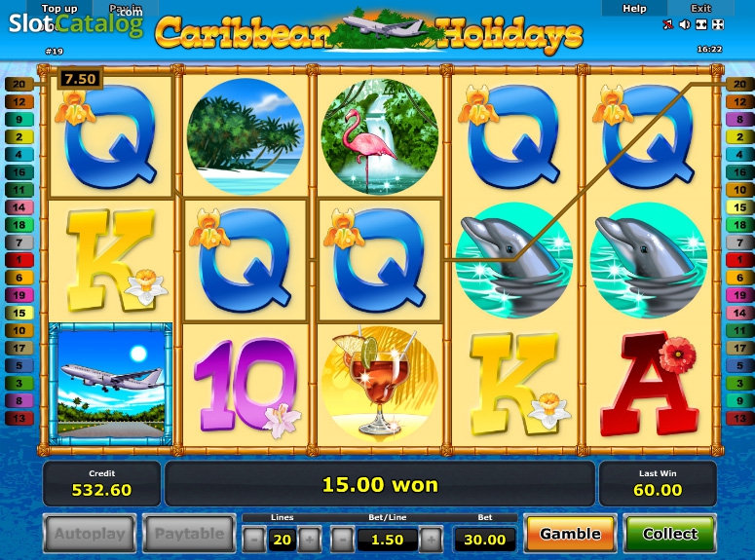Screen dimensions: 755x560
Task: Click the Gamble button
Action: (570, 534)
